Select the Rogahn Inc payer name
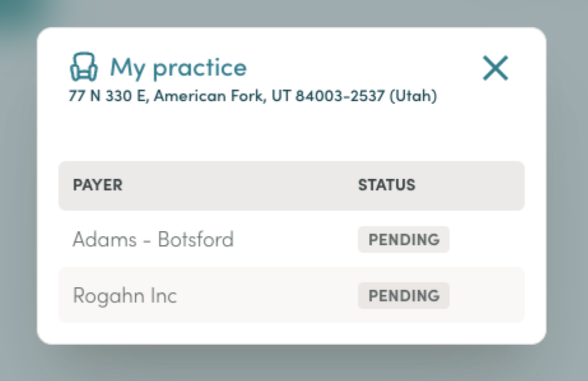The width and height of the screenshot is (588, 381). [125, 295]
